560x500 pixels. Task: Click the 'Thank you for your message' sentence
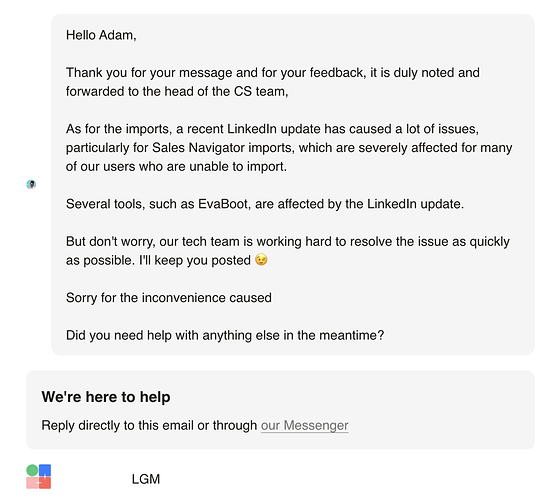pos(273,82)
